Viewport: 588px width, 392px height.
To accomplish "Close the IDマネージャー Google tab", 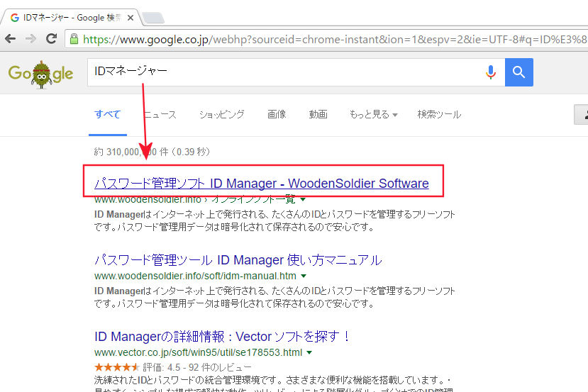I will coord(130,18).
